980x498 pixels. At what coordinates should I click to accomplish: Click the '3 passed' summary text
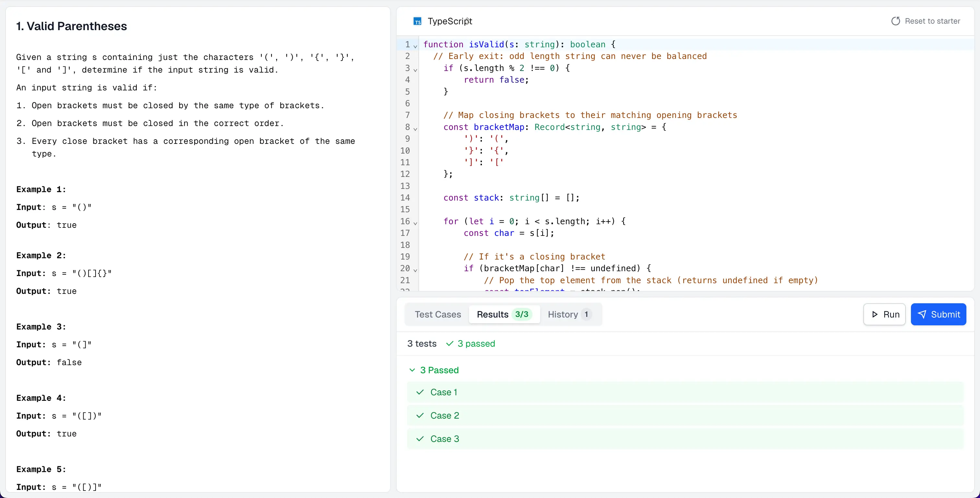tap(476, 343)
